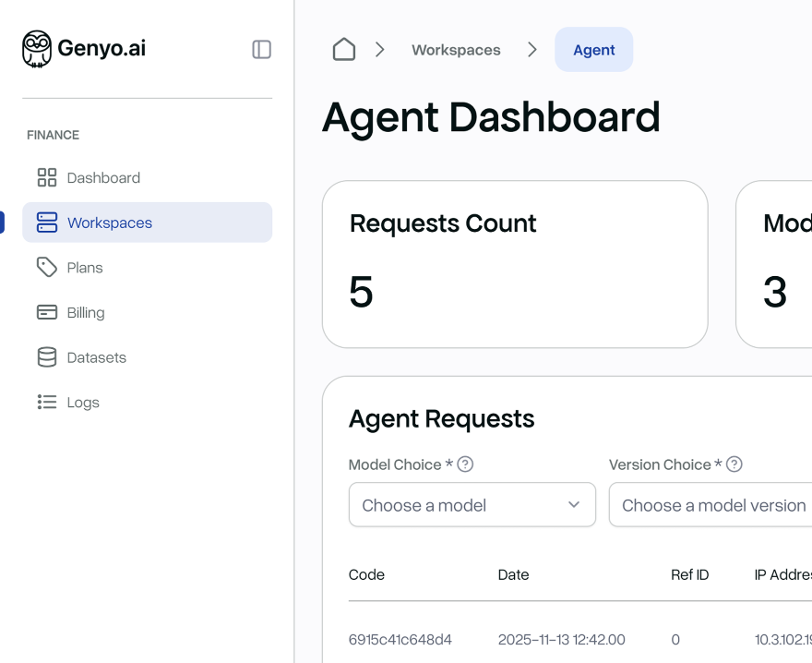Open the Choose a model dropdown

click(x=472, y=505)
